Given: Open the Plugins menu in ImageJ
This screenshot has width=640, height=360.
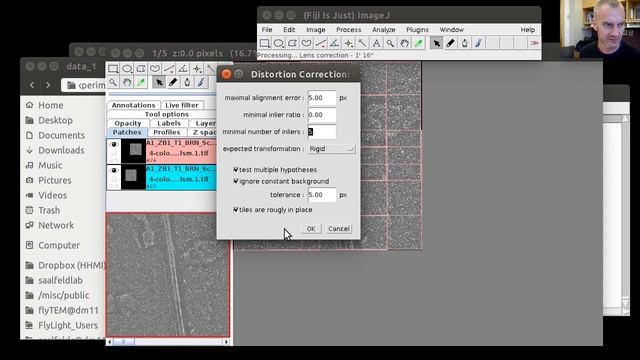Looking at the screenshot, I should pyautogui.click(x=417, y=30).
